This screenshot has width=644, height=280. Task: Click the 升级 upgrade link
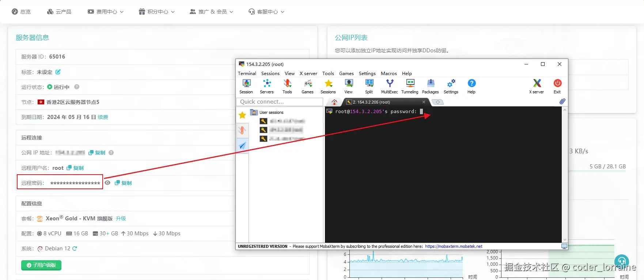[121, 219]
